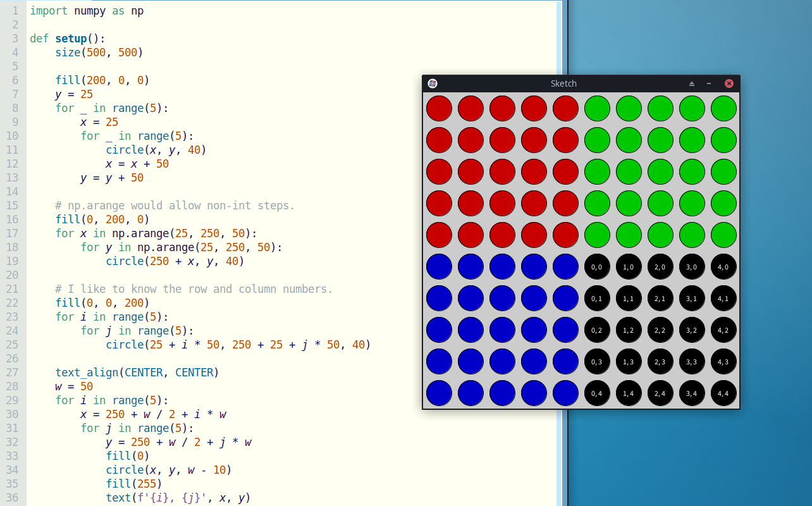This screenshot has width=812, height=506.
Task: Click the black circle labeled 2, 1
Action: point(660,299)
